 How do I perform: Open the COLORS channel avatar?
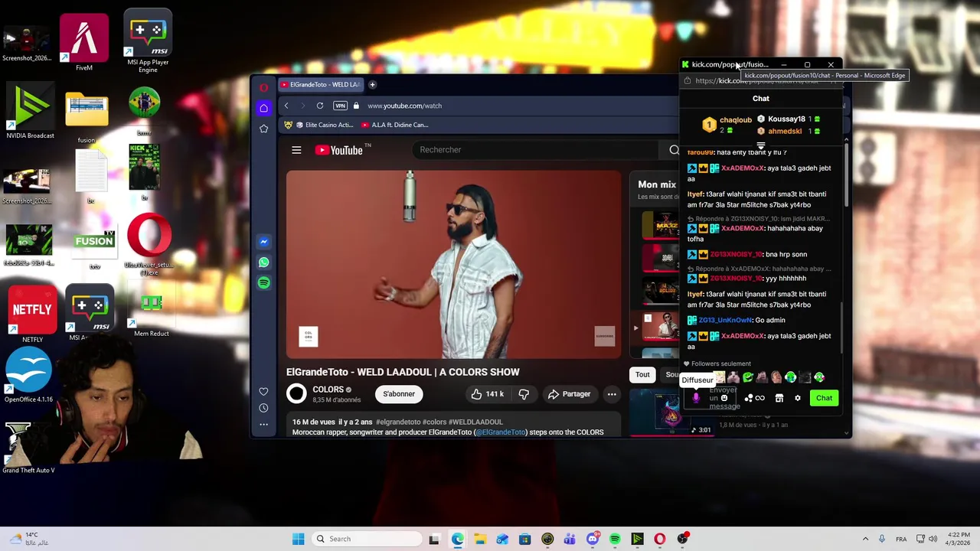(296, 394)
